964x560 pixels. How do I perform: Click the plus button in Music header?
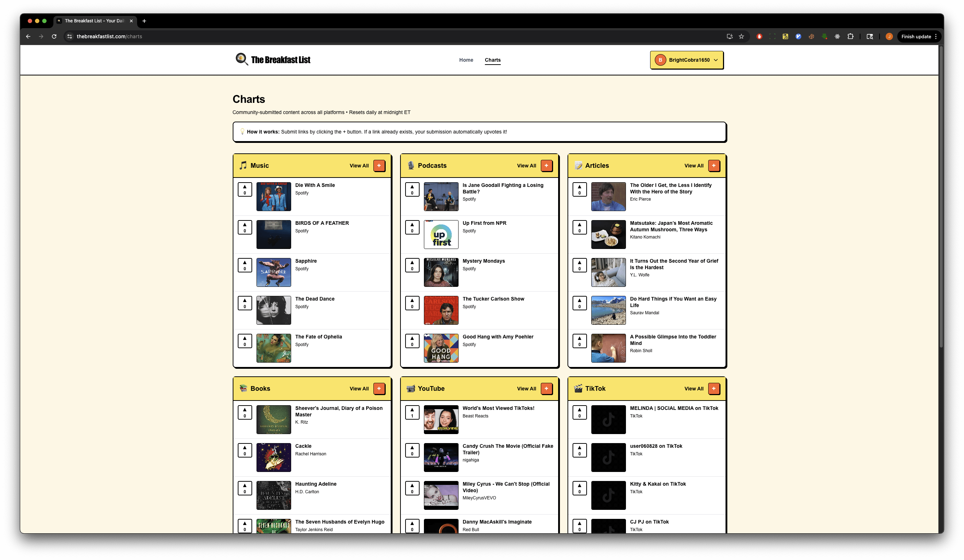(379, 166)
